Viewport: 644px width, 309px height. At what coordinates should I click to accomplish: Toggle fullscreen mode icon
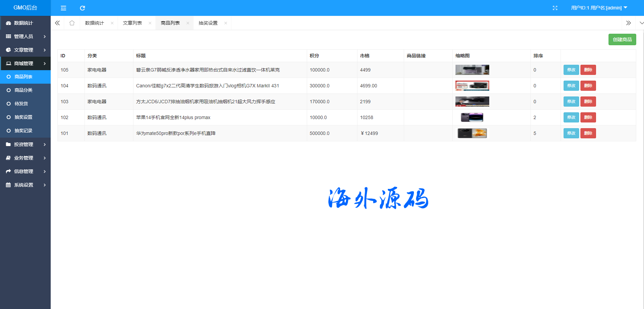(x=555, y=8)
